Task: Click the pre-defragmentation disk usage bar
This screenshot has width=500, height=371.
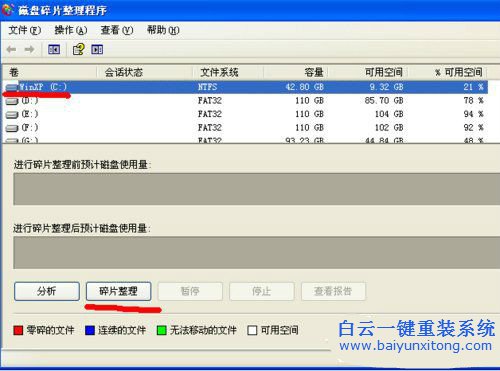Action: coord(257,189)
